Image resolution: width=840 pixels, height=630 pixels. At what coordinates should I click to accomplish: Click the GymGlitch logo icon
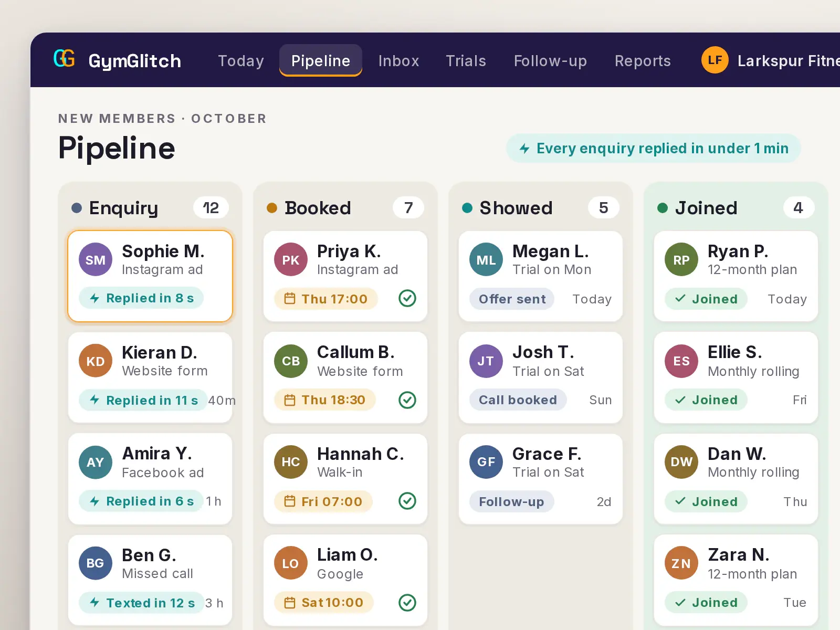[65, 58]
